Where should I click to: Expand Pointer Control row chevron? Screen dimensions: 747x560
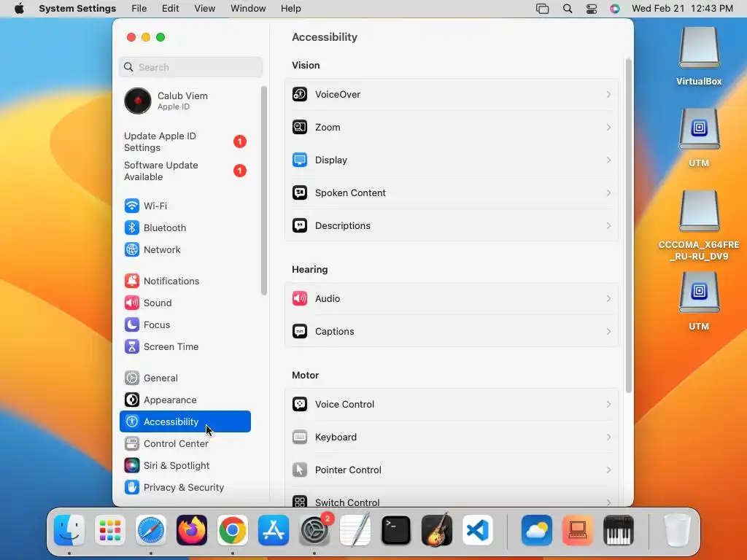click(608, 470)
